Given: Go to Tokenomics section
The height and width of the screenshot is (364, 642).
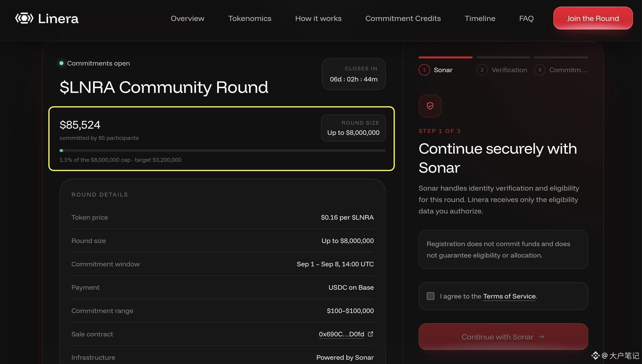Looking at the screenshot, I should tap(250, 18).
